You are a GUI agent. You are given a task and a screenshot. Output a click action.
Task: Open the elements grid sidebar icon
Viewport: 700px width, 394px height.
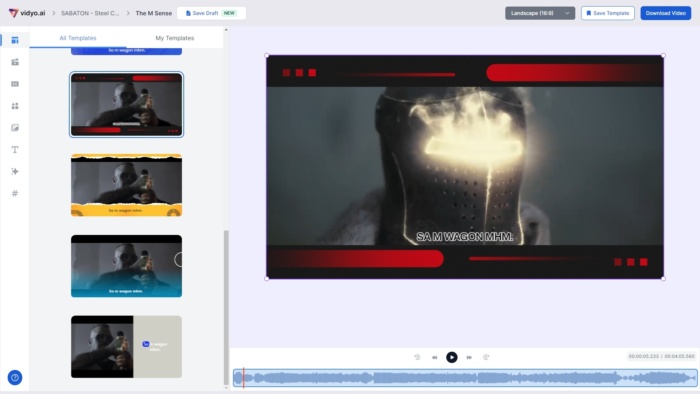(15, 106)
